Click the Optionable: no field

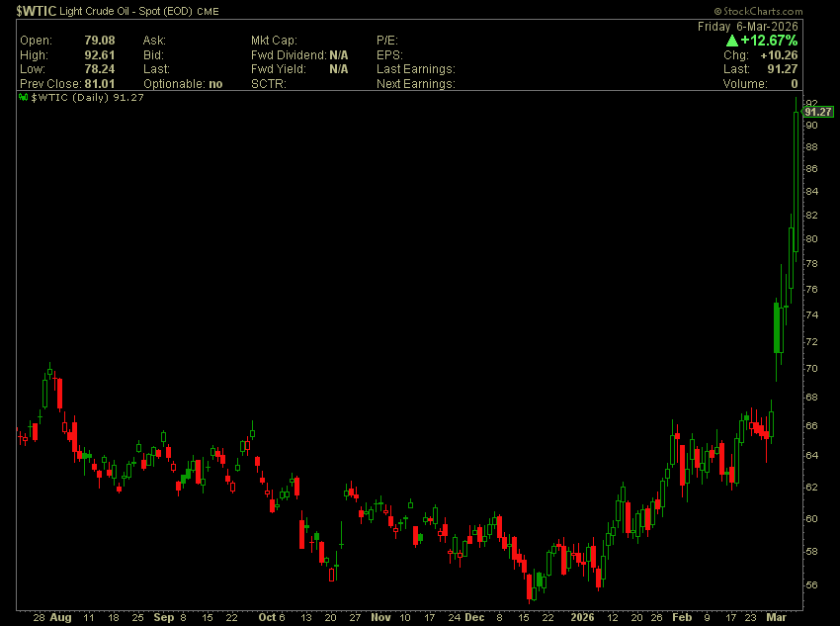pos(183,84)
